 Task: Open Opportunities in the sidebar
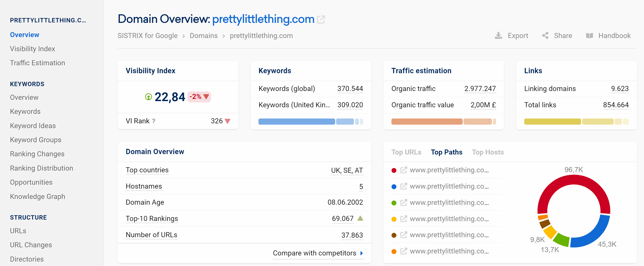(x=31, y=182)
